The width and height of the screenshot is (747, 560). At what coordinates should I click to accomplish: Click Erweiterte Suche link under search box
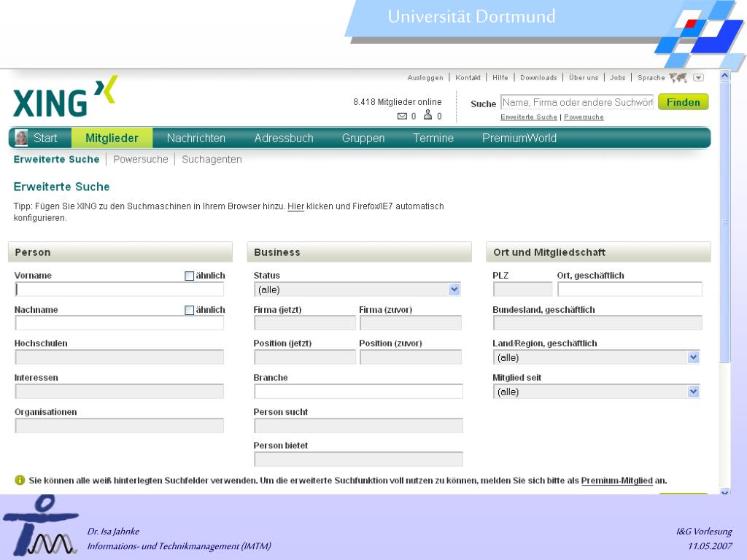(528, 117)
